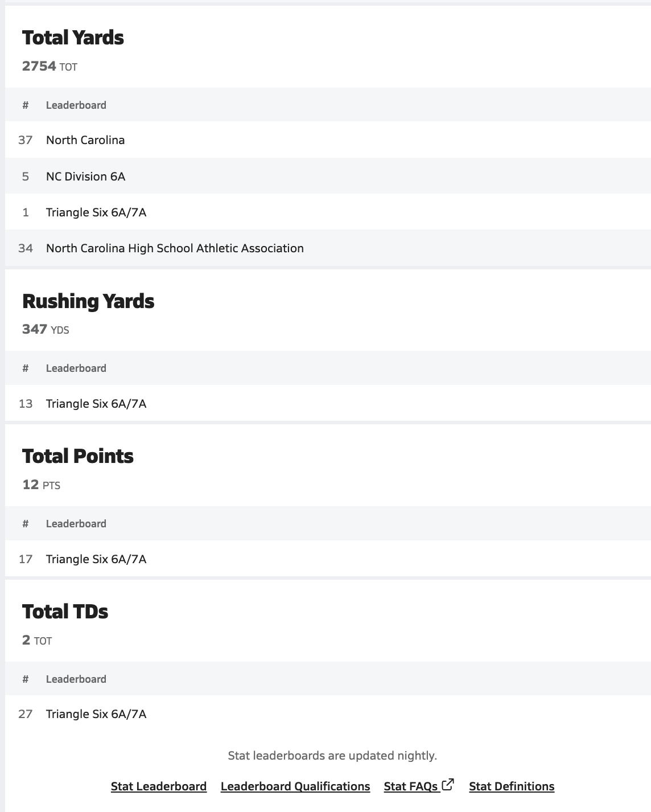The width and height of the screenshot is (651, 812).
Task: Select North Carolina leaderboard under Total Yards
Action: pyautogui.click(x=85, y=140)
